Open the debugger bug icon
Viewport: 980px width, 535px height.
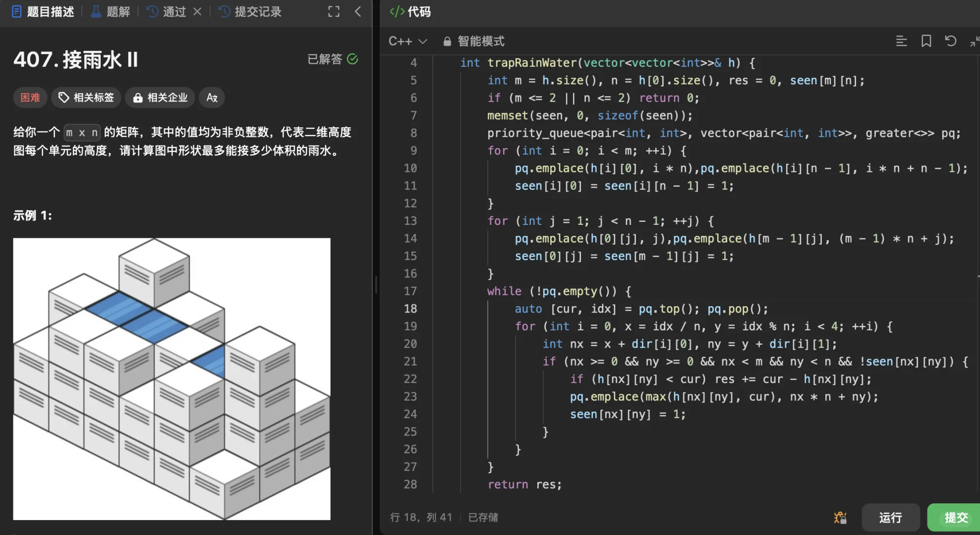(x=840, y=518)
